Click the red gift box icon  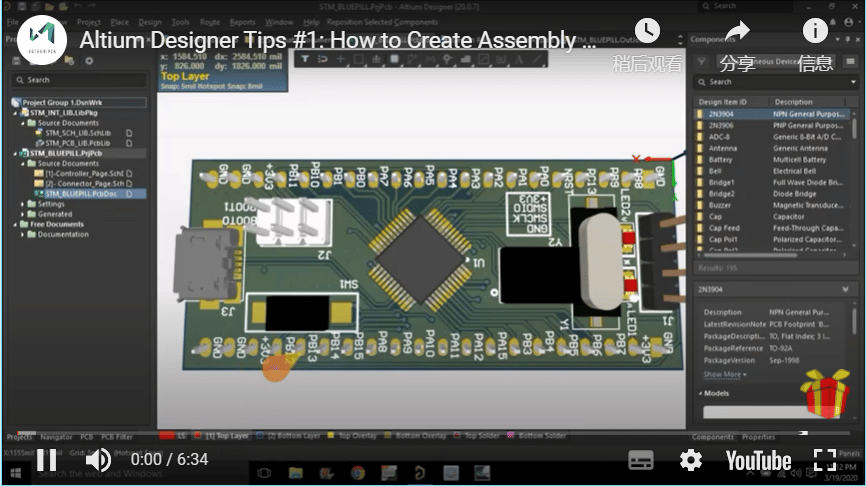click(825, 393)
